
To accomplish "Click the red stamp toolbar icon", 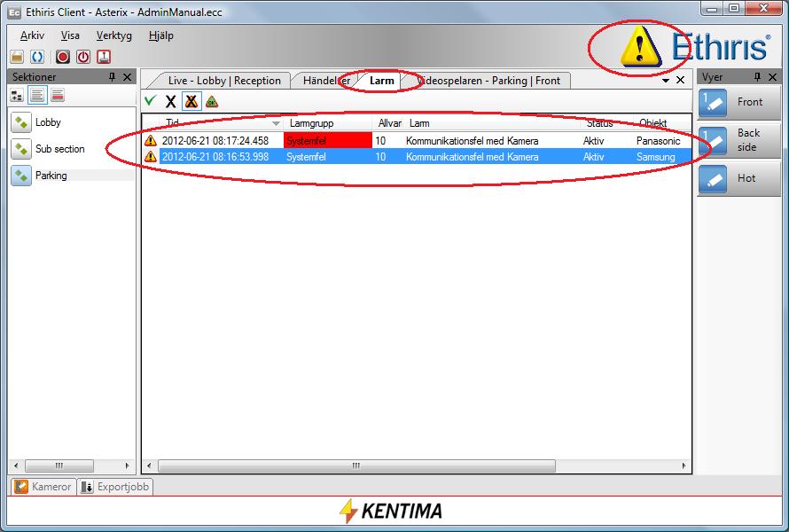I will click(x=104, y=57).
